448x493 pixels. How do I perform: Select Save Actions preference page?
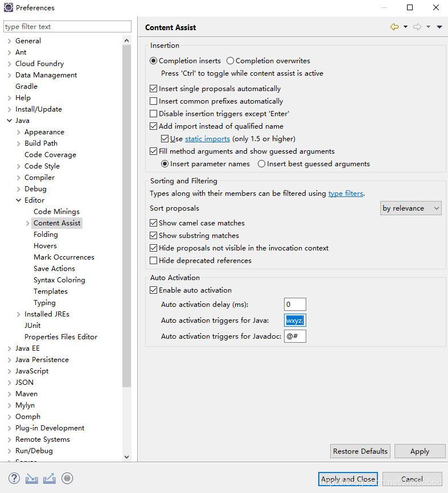coord(55,269)
